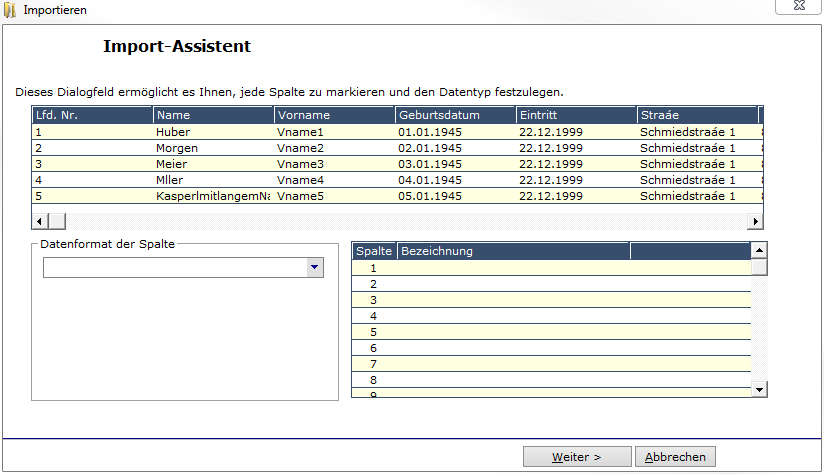Click down arrow of Spalte list scrollbar

coord(759,389)
